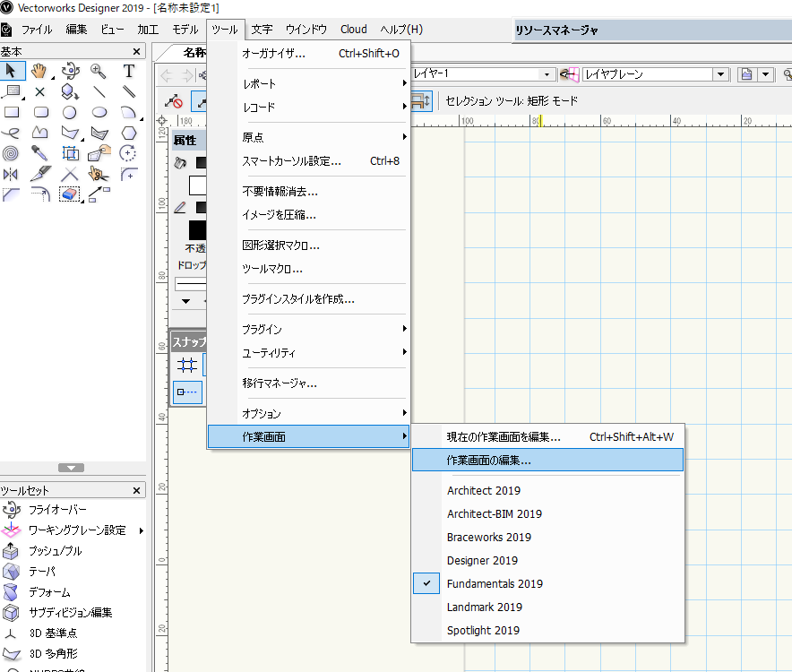Close the ツールセット palette
This screenshot has height=672, width=792.
click(136, 491)
